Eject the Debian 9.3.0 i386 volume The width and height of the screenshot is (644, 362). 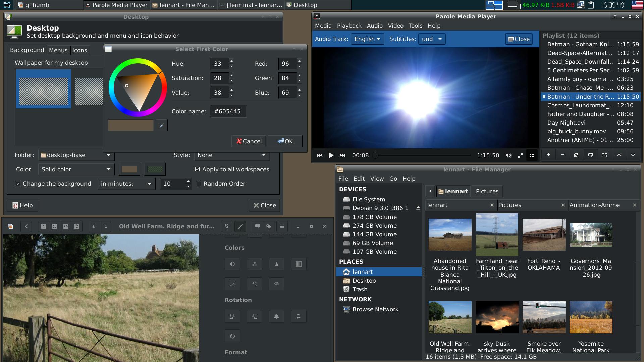pos(418,208)
